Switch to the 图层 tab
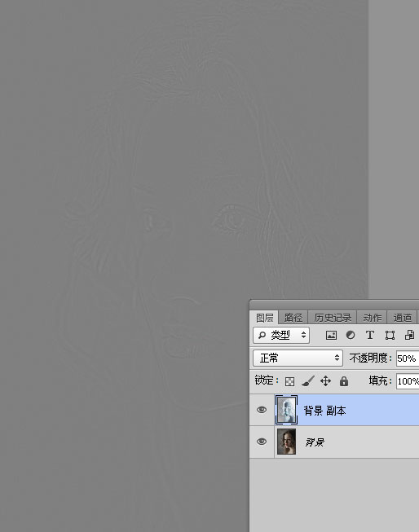Image resolution: width=419 pixels, height=532 pixels. 264,318
